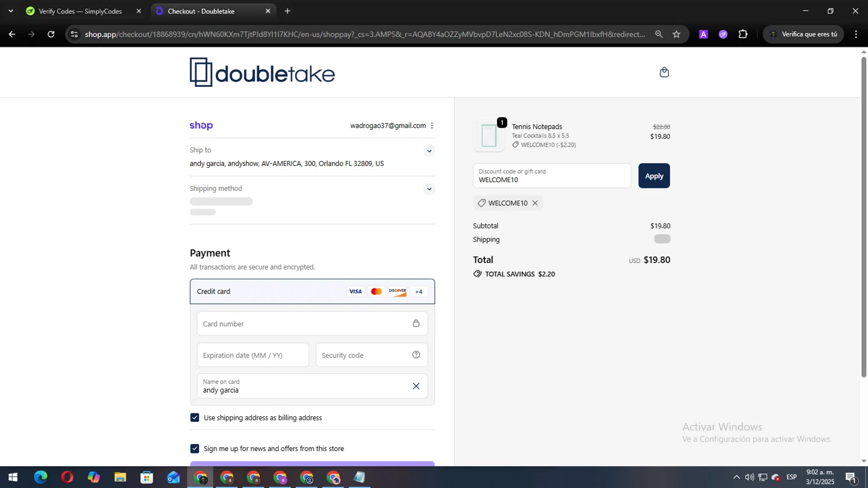The width and height of the screenshot is (868, 488).
Task: Click the Mastercard logo
Action: pyautogui.click(x=376, y=291)
